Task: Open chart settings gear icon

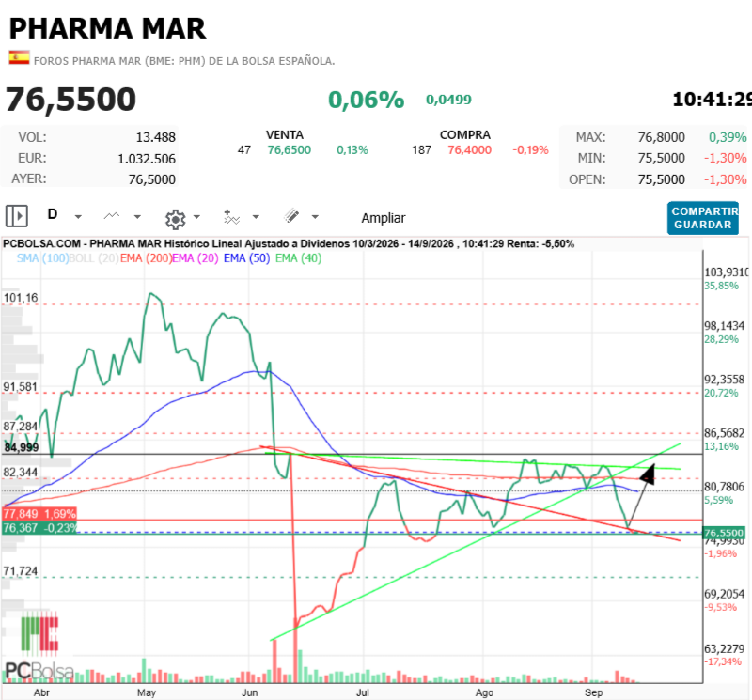Action: (x=175, y=219)
